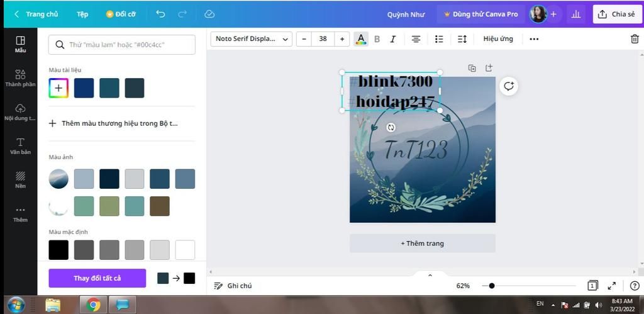Enter fullscreen with expand arrows icon
The height and width of the screenshot is (314, 644).
tap(611, 286)
